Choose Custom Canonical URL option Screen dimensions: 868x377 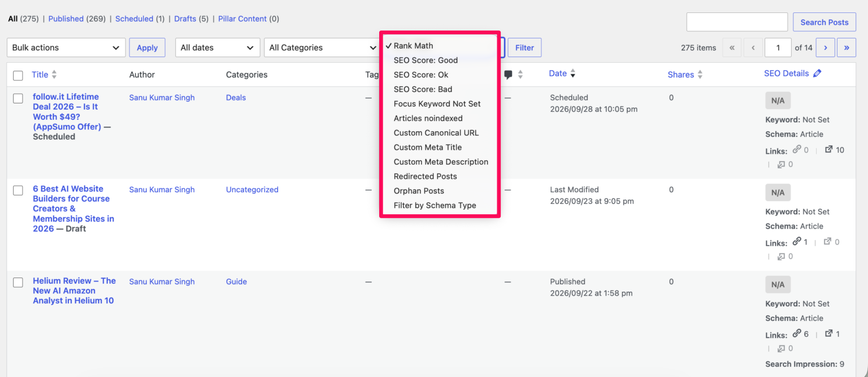click(x=440, y=133)
